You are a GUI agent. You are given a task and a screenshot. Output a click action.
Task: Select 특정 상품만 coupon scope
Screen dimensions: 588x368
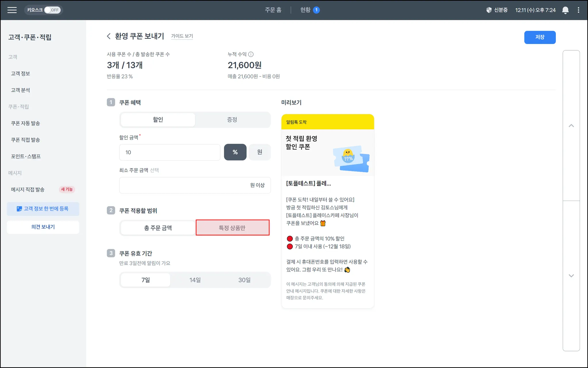click(232, 228)
